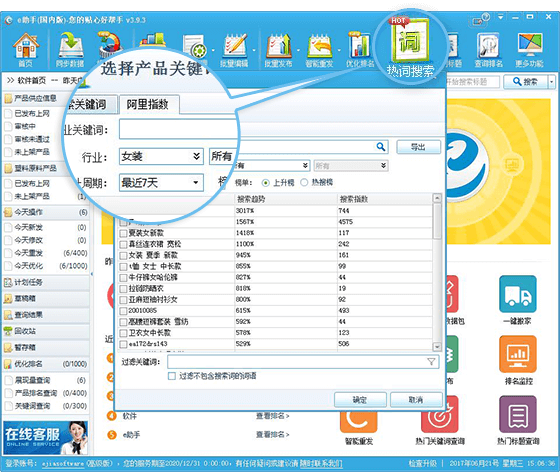The height and width of the screenshot is (472, 560).
Task: Click the 行业关键词 input field in magnifier
Action: click(x=179, y=129)
